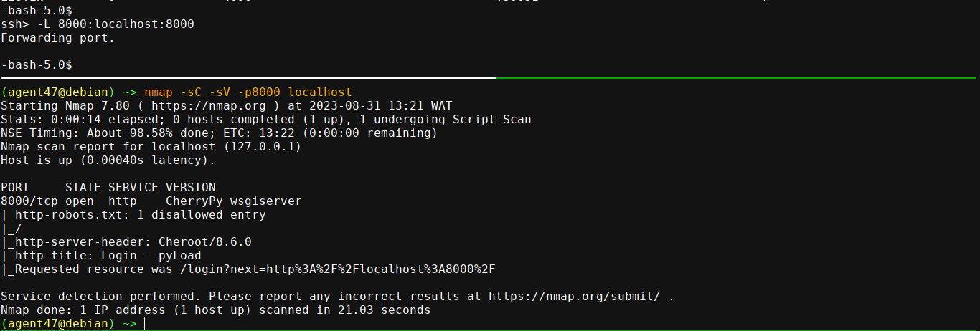Click the /login?next= requested resource path

click(326, 269)
